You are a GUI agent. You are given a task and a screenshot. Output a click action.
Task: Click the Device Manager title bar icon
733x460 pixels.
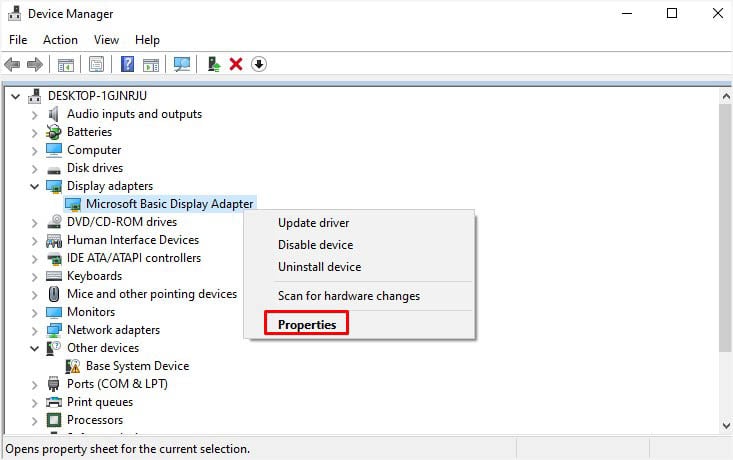pos(14,13)
